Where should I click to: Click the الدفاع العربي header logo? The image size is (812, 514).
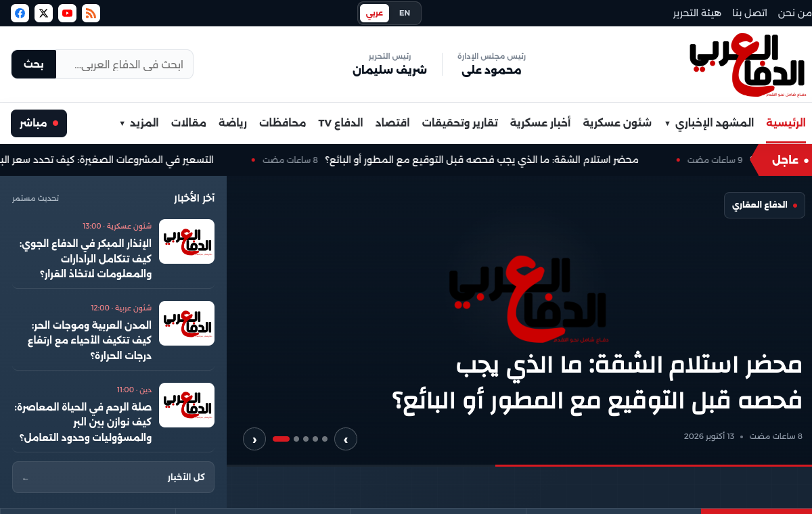pyautogui.click(x=747, y=64)
